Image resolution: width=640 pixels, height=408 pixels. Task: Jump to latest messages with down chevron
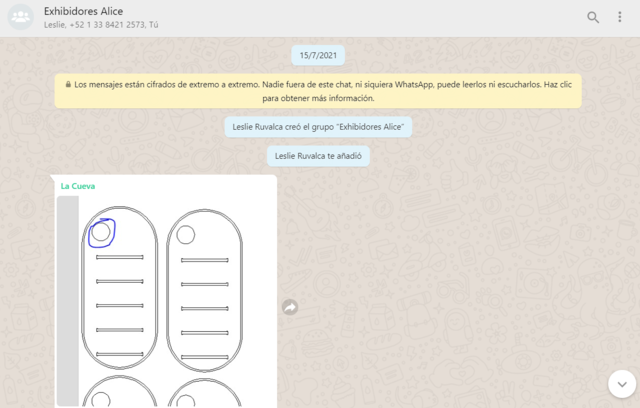coord(622,384)
